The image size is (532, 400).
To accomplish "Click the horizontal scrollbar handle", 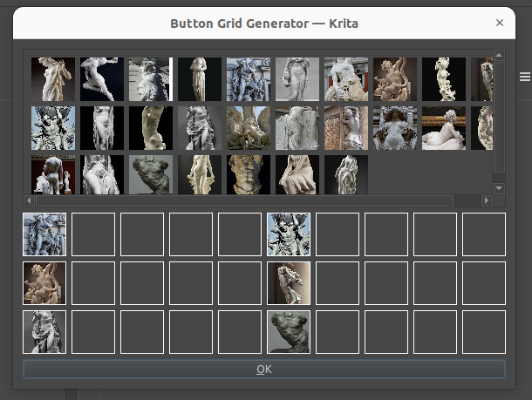I will [244, 200].
